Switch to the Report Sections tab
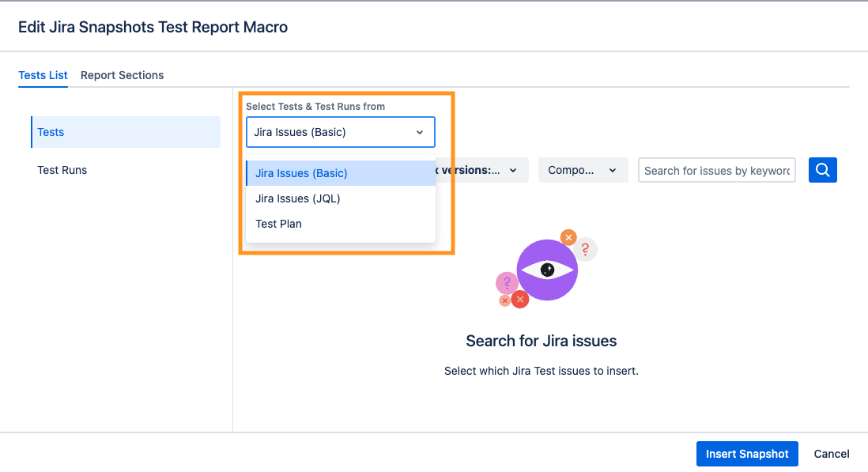 point(123,75)
